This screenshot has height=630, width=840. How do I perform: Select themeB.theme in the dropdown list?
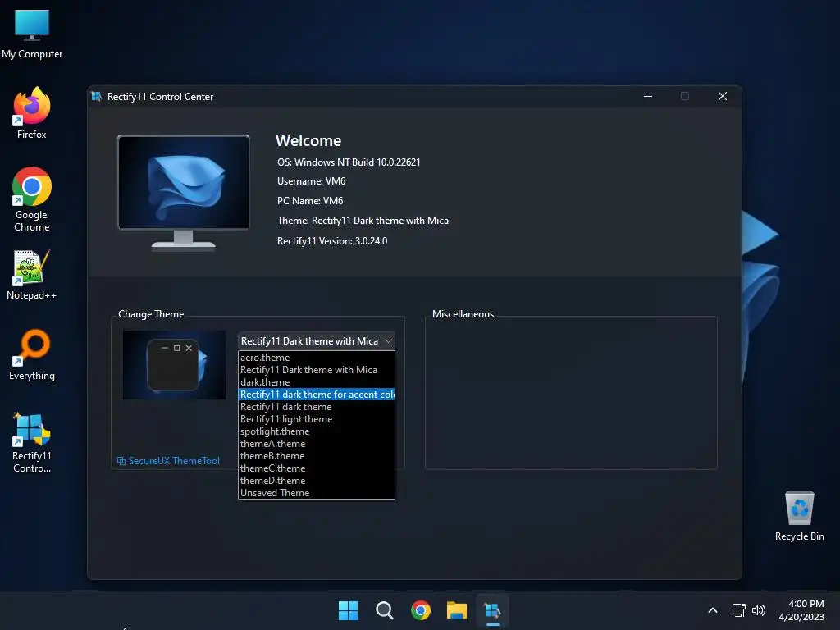coord(316,456)
